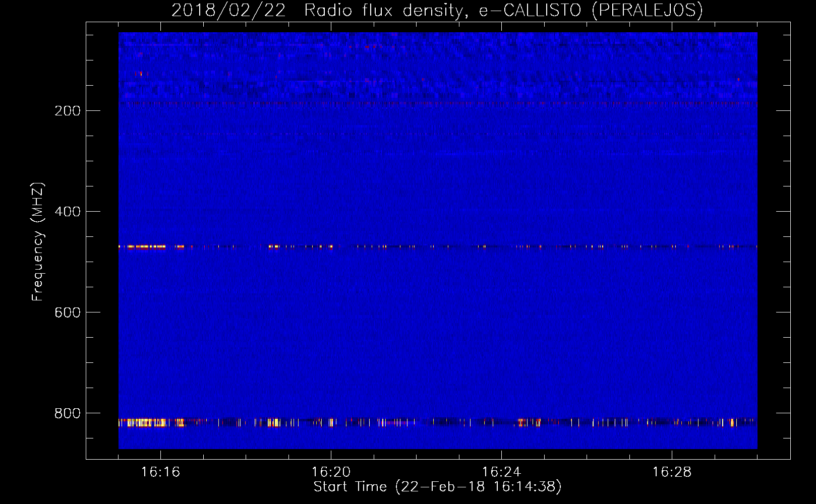This screenshot has width=816, height=504.
Task: Select the Frequency (MHZ) axis label
Action: click(x=37, y=242)
